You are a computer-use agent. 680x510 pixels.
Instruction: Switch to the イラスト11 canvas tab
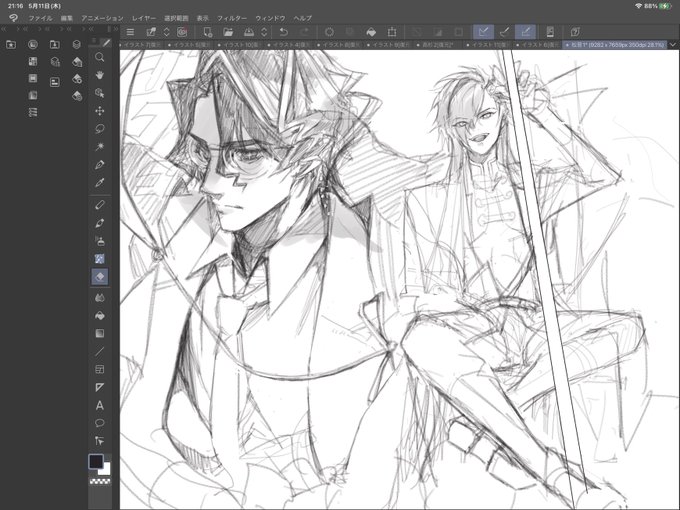pyautogui.click(x=487, y=45)
